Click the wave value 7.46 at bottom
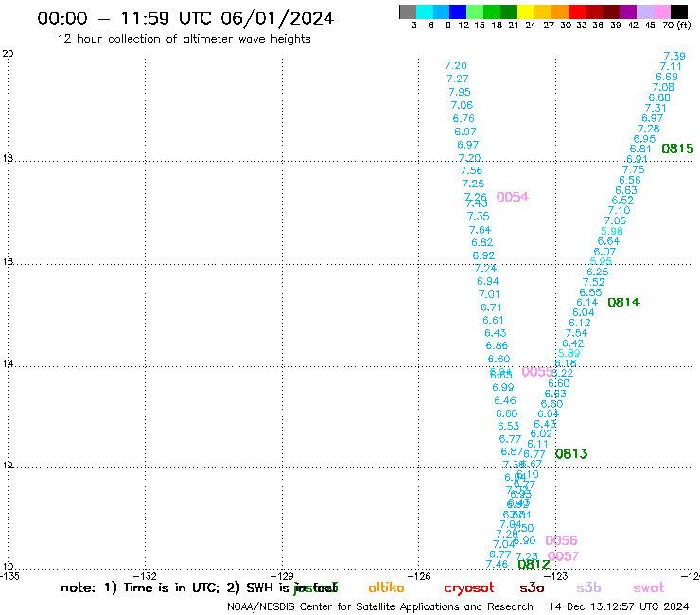Image resolution: width=700 pixels, height=615 pixels. [x=497, y=564]
